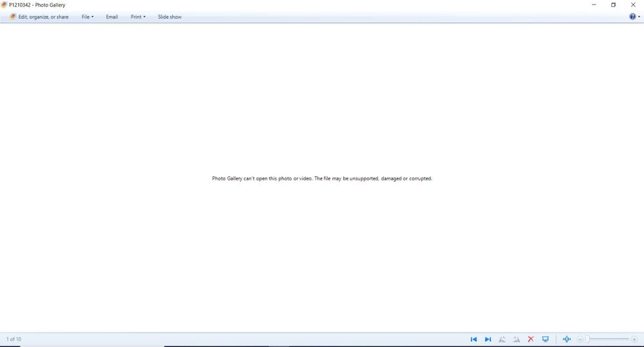Image resolution: width=644 pixels, height=347 pixels.
Task: Open Edit, organize, or share
Action: [39, 17]
